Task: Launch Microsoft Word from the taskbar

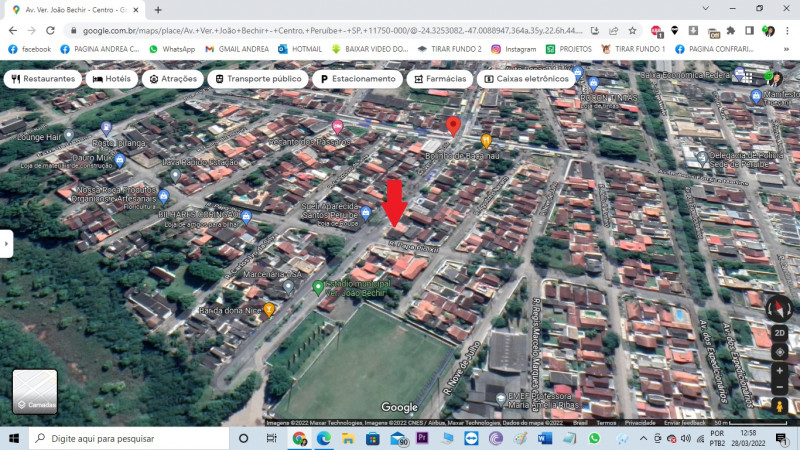Action: pos(545,439)
